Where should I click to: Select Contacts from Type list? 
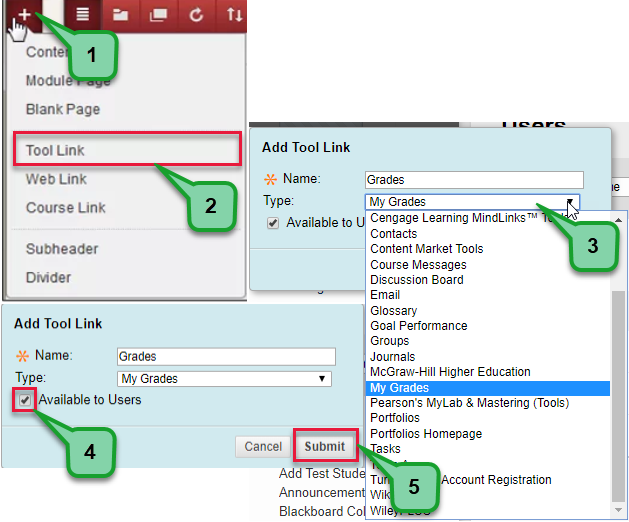point(394,234)
